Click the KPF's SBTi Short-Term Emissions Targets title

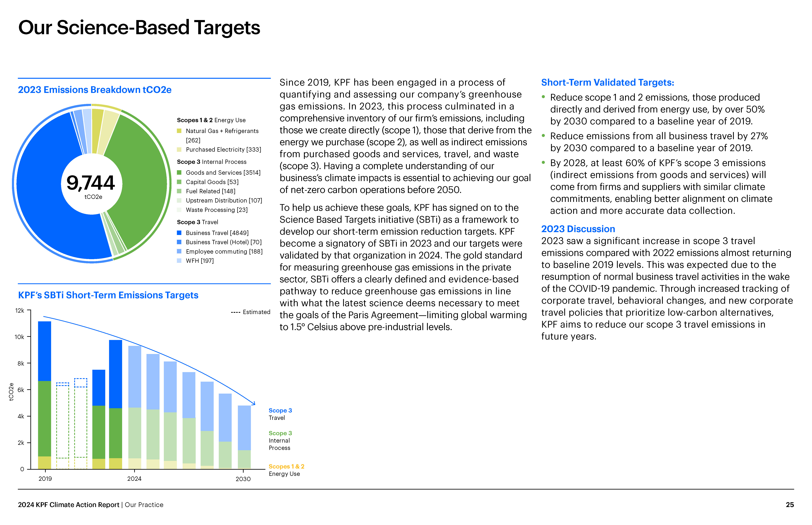pyautogui.click(x=108, y=295)
